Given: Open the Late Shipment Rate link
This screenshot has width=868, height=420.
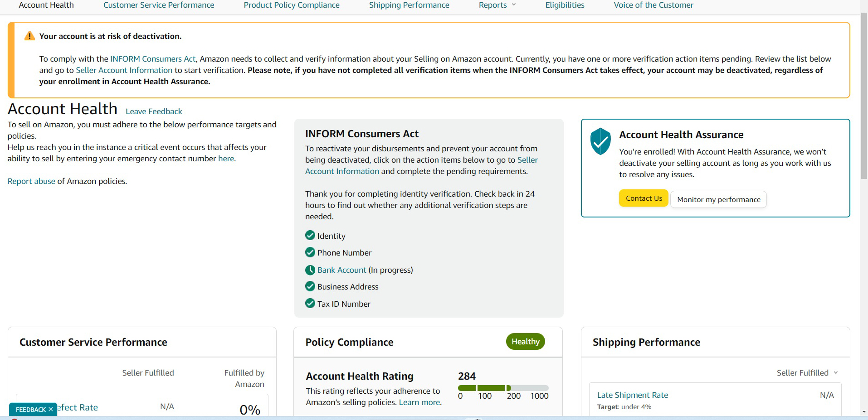Looking at the screenshot, I should (632, 395).
